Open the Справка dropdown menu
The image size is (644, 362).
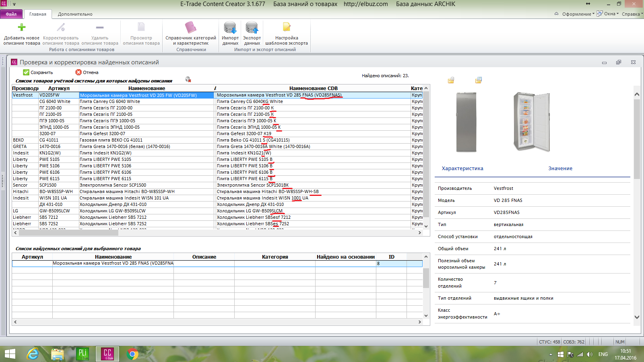pos(632,14)
